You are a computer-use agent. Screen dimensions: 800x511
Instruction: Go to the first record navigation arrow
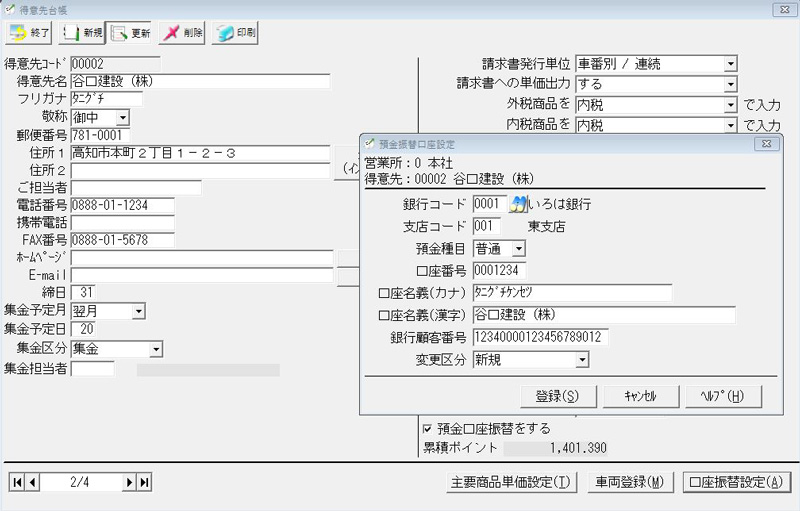[17, 483]
